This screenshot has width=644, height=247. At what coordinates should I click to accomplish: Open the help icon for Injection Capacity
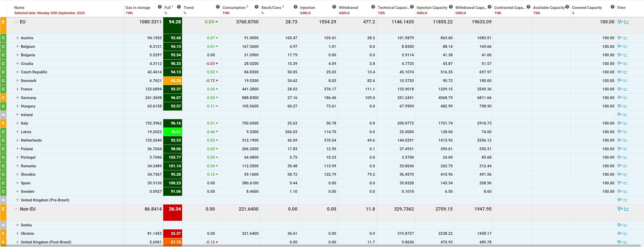coord(451,7)
